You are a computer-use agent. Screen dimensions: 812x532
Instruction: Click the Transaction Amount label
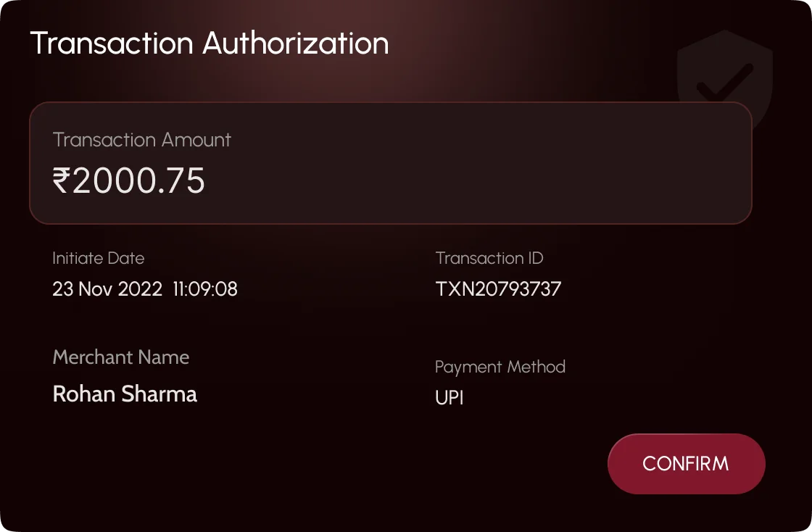(x=141, y=140)
